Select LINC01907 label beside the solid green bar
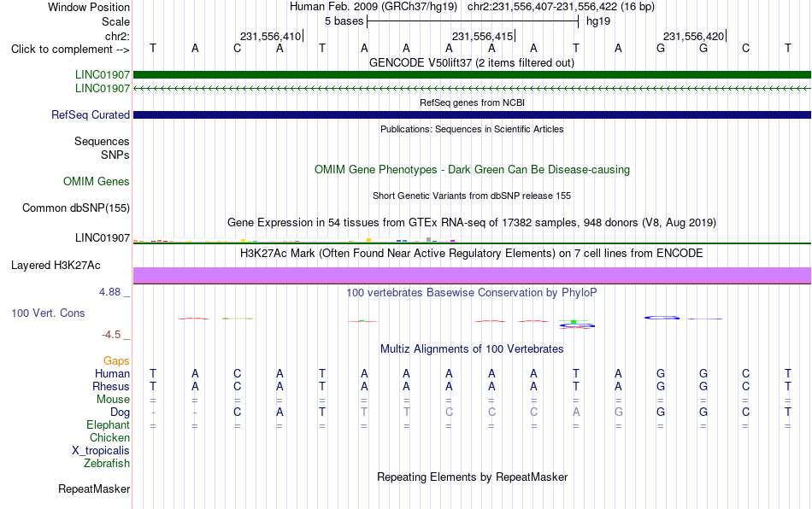Viewport: 812px width, 509px height. pos(103,75)
